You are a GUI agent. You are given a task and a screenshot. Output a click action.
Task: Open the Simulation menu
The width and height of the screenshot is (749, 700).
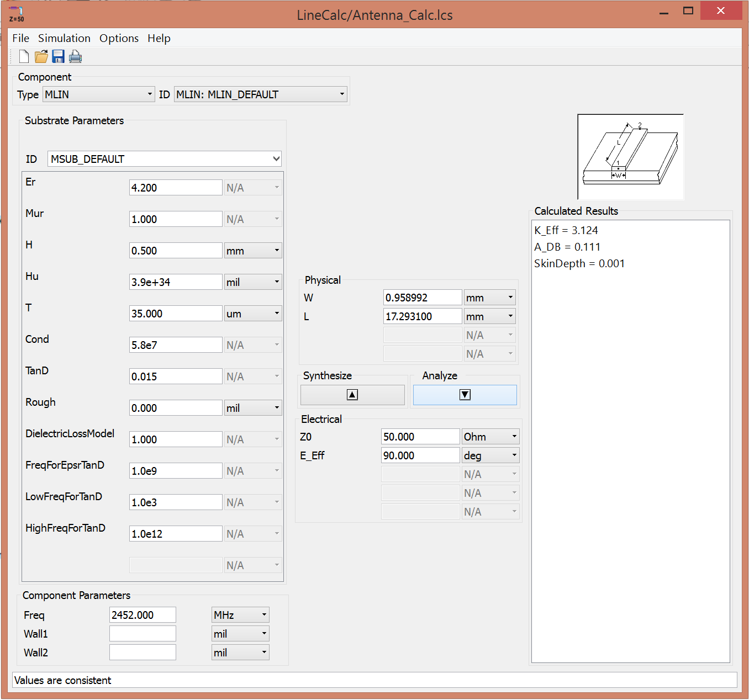64,38
